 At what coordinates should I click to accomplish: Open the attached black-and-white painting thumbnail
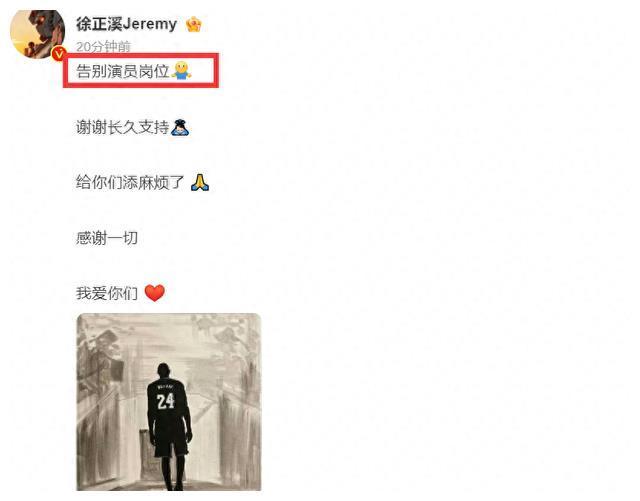tap(169, 402)
